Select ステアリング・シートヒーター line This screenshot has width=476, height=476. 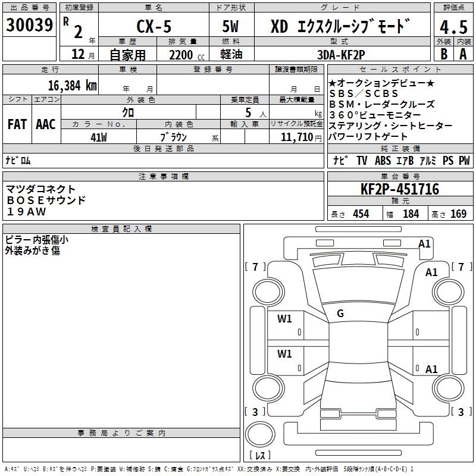point(390,126)
